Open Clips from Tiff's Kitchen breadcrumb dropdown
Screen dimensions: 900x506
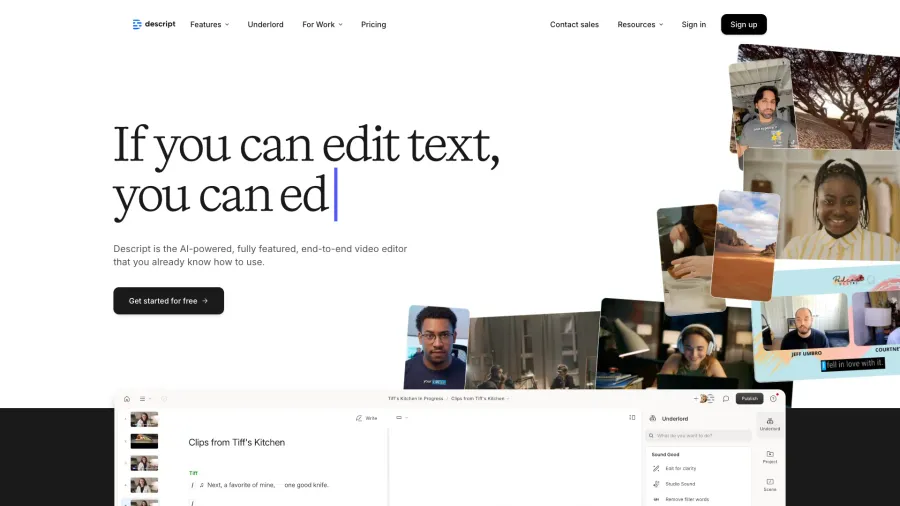[x=480, y=399]
